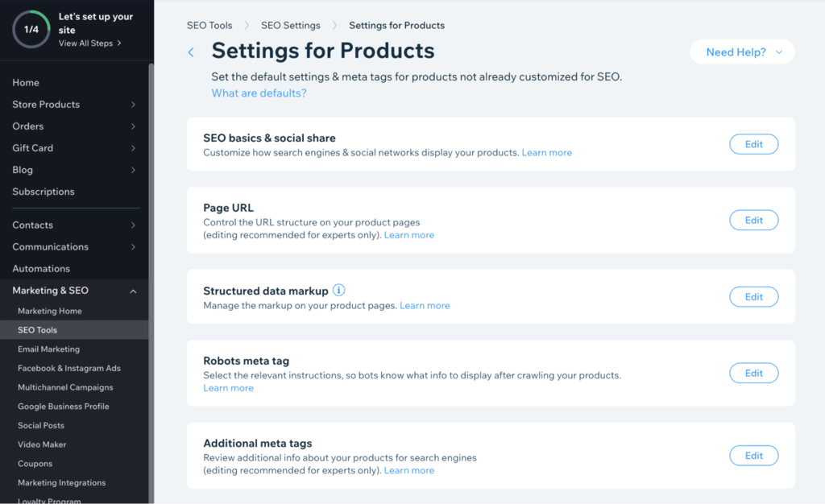Open the Need Help? dropdown

tap(742, 52)
